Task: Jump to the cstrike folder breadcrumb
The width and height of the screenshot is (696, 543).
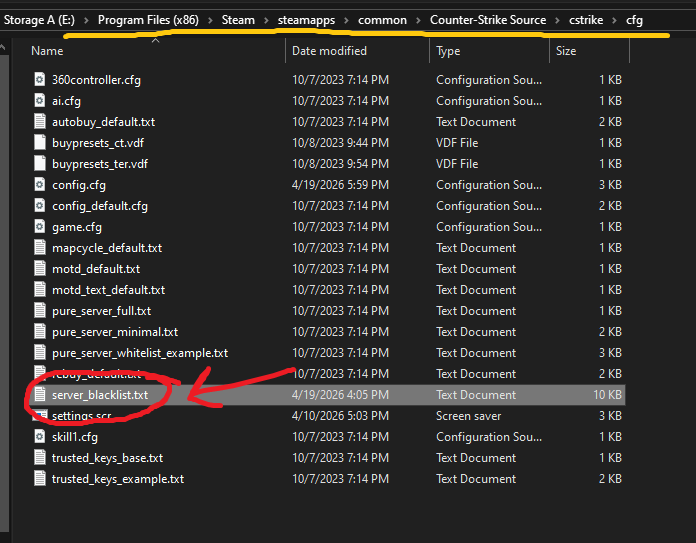Action: point(586,20)
